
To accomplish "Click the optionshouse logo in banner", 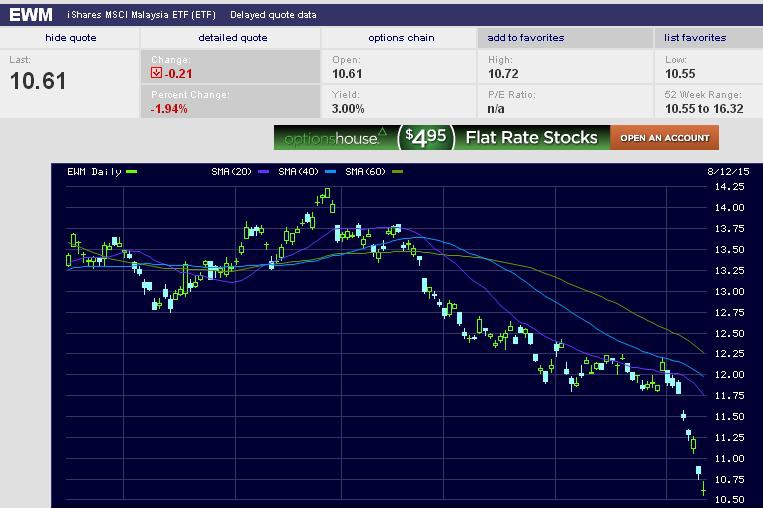I will 335,138.
